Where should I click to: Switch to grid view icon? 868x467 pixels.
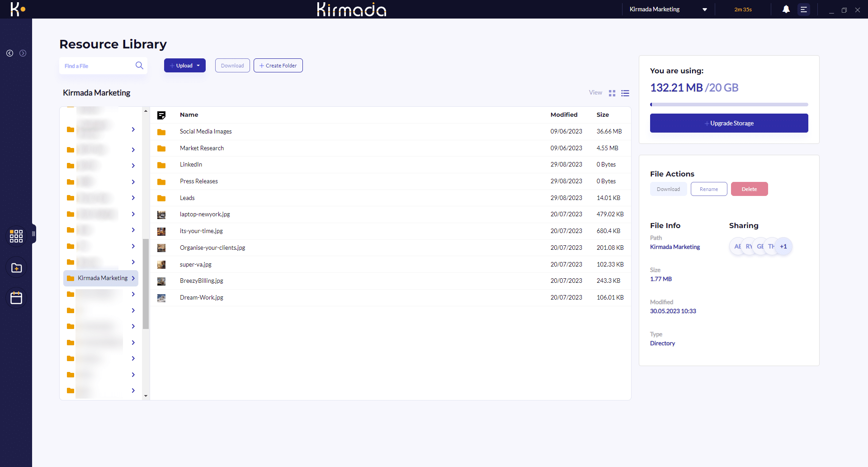click(612, 93)
